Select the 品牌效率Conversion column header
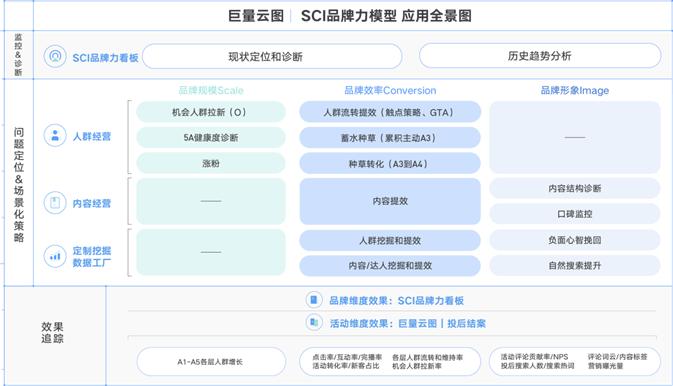Screen dimensions: 673x386 click(x=390, y=90)
